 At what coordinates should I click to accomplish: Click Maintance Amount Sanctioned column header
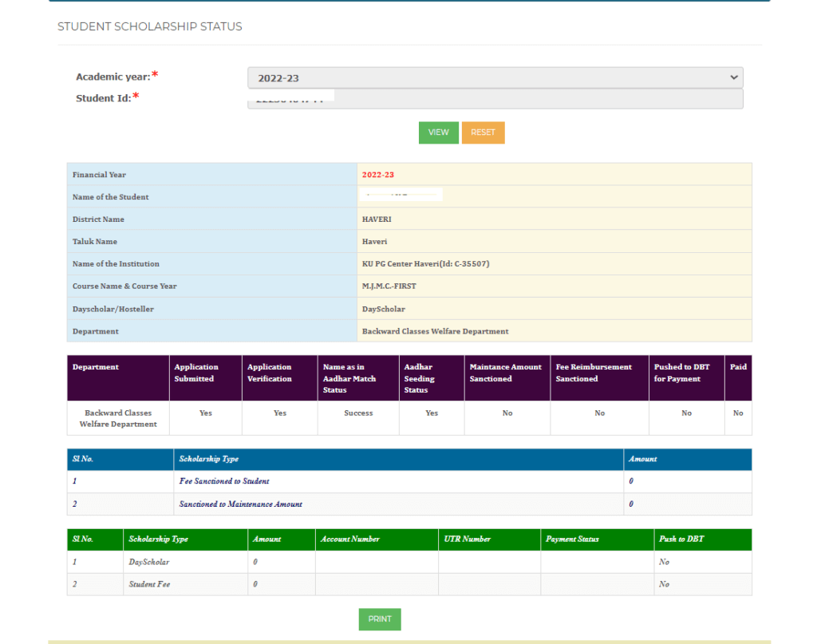pos(507,377)
